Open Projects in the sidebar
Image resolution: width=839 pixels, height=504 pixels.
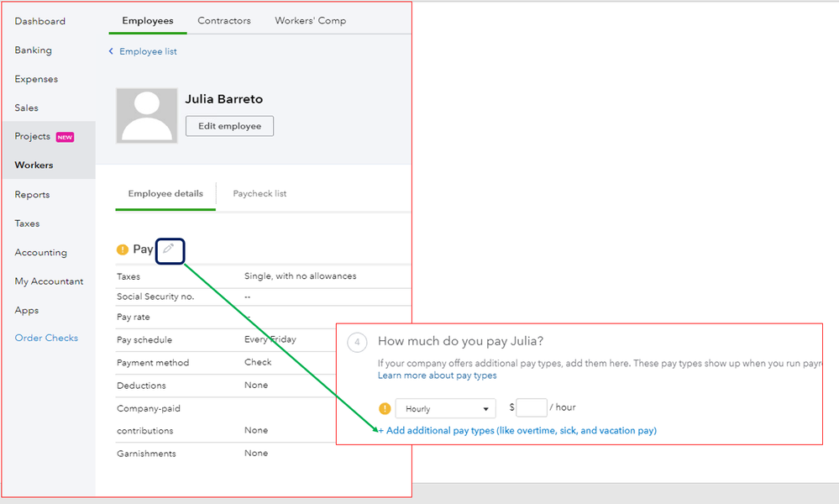point(33,136)
